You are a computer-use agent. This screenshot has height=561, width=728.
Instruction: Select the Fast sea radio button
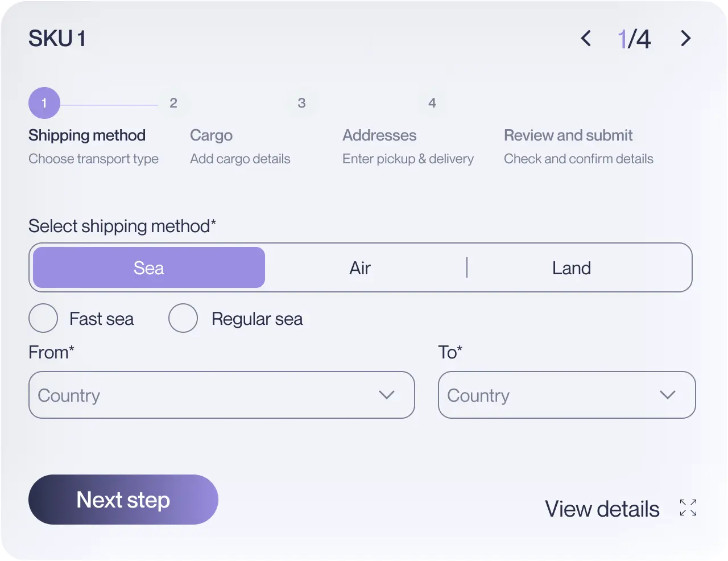click(x=43, y=318)
